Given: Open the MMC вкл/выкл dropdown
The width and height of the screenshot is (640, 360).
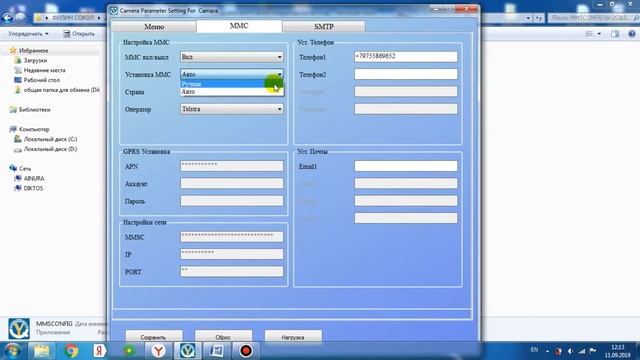Looking at the screenshot, I should (x=232, y=57).
